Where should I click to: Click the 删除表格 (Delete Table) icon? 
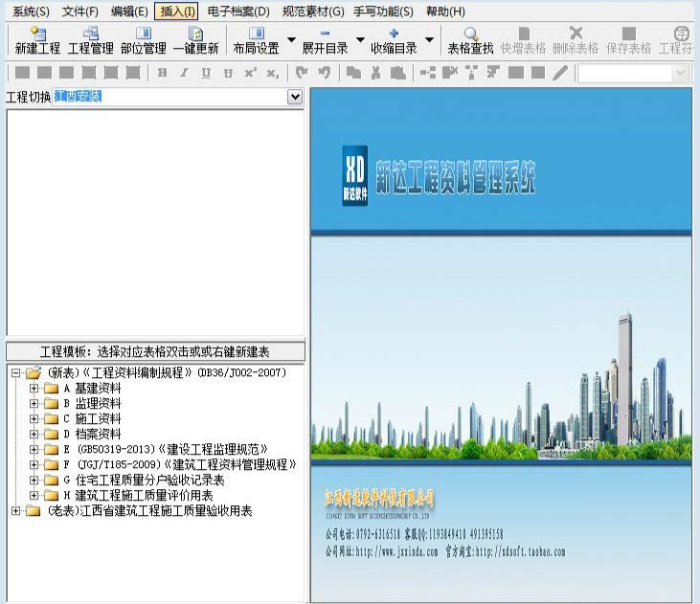click(576, 40)
